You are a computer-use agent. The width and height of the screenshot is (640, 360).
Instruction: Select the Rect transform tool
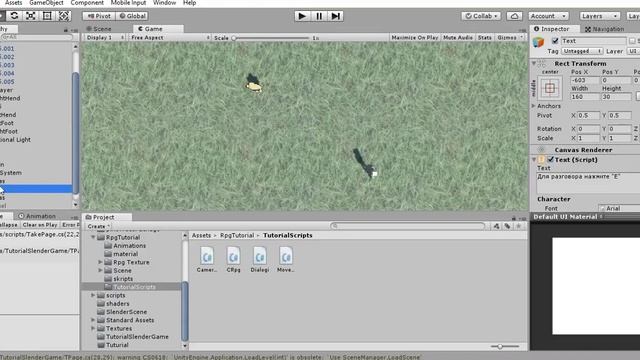tap(47, 16)
